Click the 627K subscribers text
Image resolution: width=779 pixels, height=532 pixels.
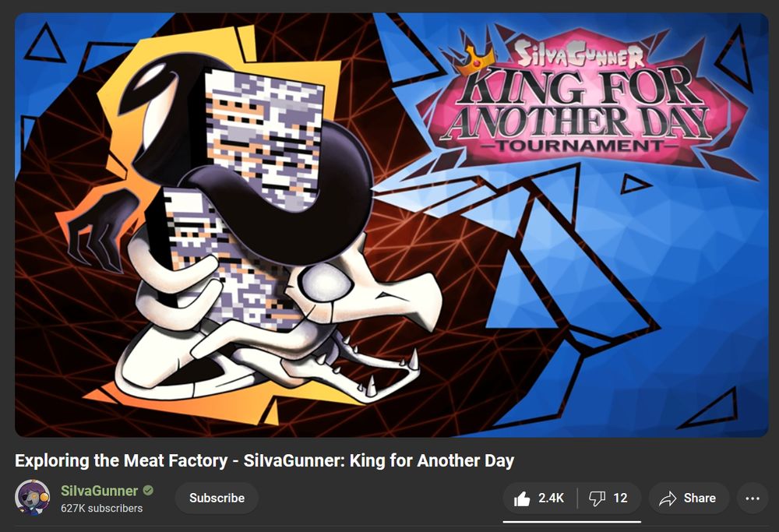click(x=101, y=508)
